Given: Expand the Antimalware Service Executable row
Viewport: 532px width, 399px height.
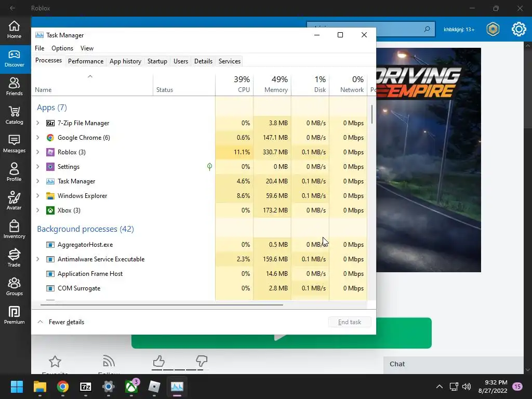Looking at the screenshot, I should click(x=37, y=259).
